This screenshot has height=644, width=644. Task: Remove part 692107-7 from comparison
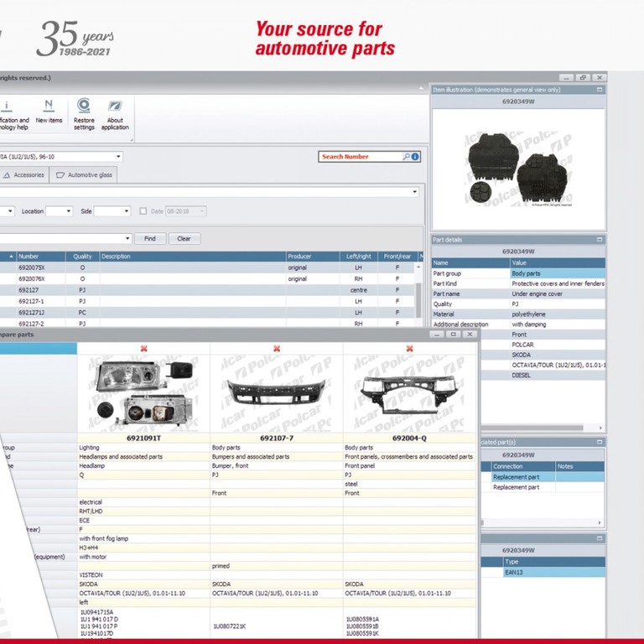point(277,349)
